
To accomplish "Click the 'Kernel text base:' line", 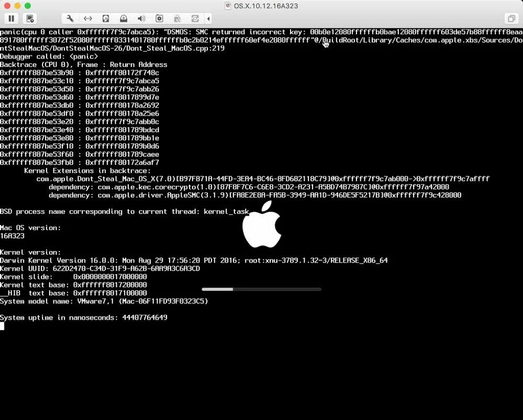I will pos(73,285).
